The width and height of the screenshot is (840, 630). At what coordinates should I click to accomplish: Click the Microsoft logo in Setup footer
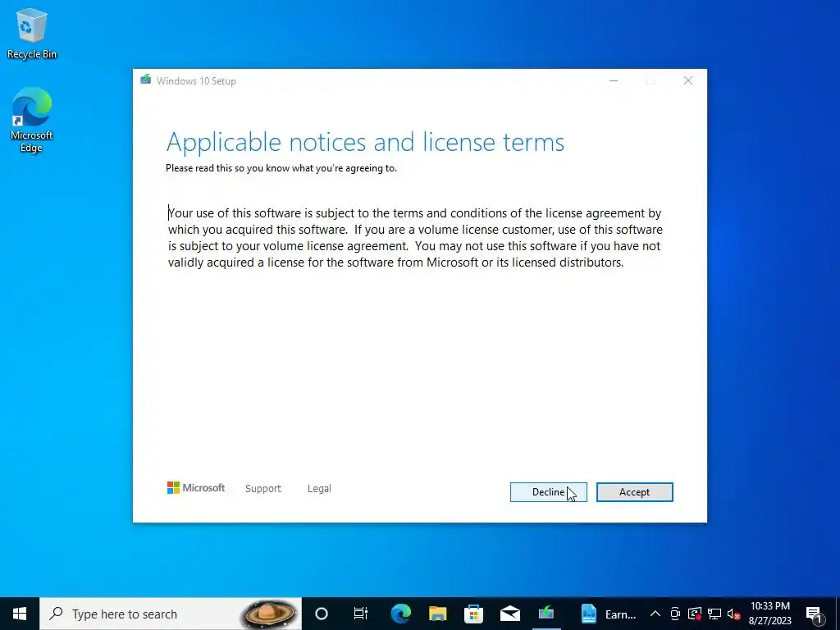[x=196, y=488]
